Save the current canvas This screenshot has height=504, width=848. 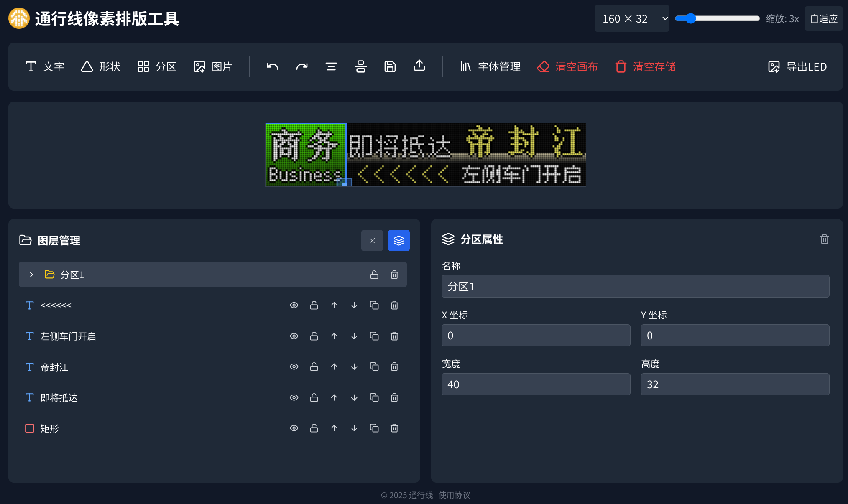click(x=390, y=66)
